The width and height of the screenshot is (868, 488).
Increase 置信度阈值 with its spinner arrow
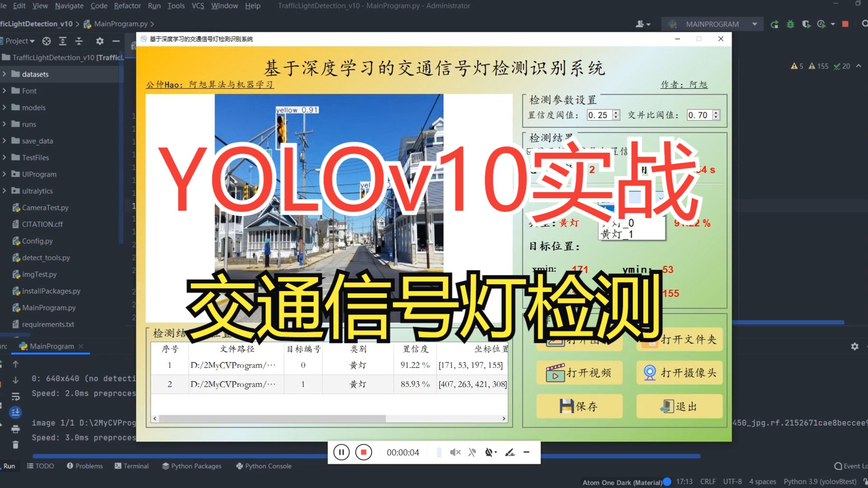[x=616, y=112]
